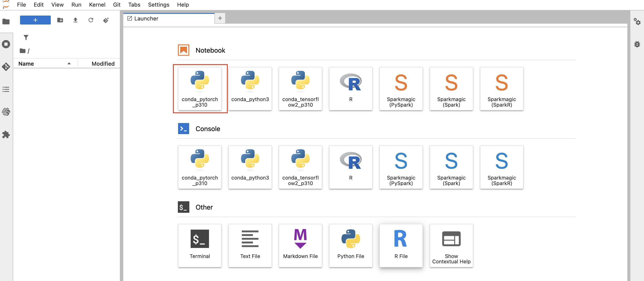Open the Git sidebar panel
This screenshot has height=281, width=644.
(6, 67)
